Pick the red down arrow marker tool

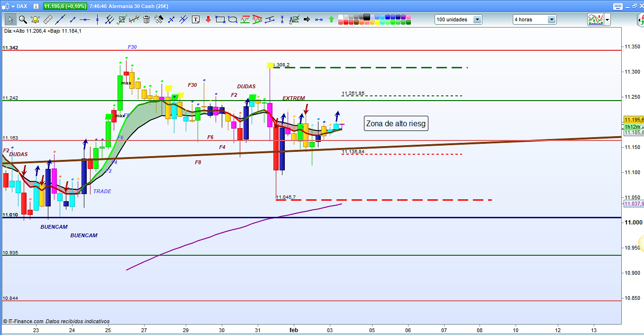pos(208,19)
